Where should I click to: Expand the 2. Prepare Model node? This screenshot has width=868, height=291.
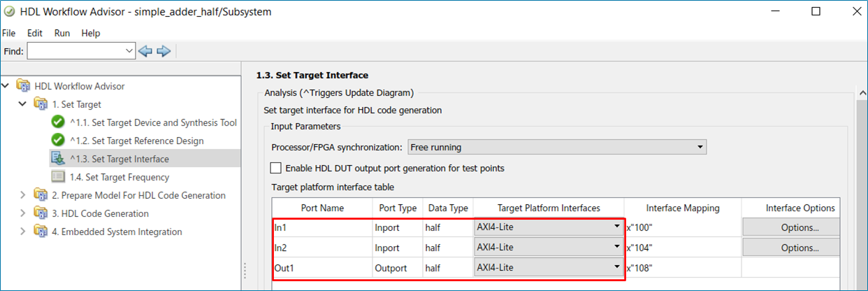pyautogui.click(x=24, y=195)
